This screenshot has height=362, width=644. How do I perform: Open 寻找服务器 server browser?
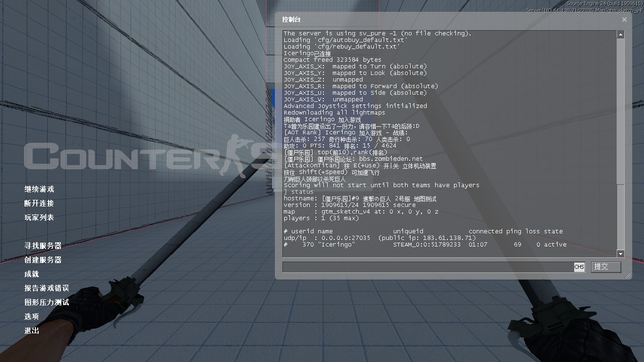[43, 246]
